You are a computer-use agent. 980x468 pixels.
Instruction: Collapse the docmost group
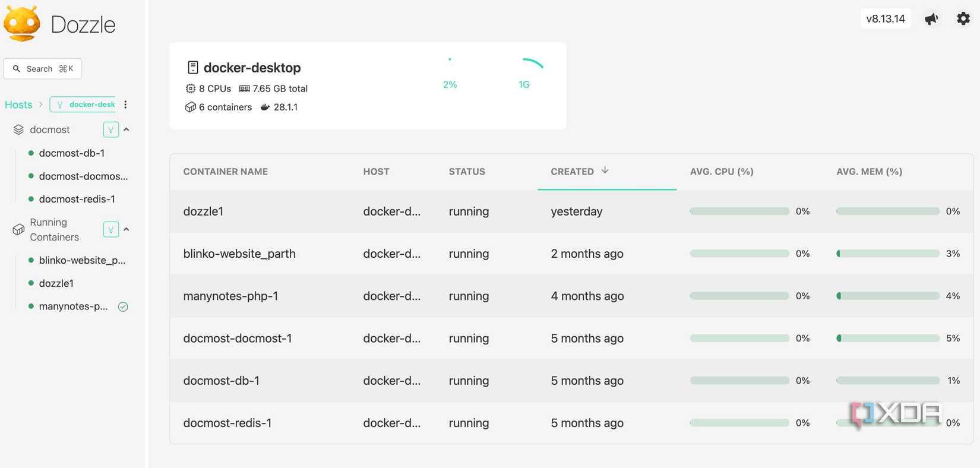click(127, 129)
